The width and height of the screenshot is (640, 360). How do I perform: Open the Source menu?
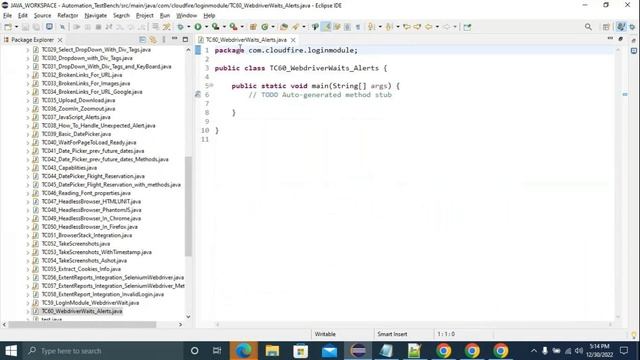(42, 16)
